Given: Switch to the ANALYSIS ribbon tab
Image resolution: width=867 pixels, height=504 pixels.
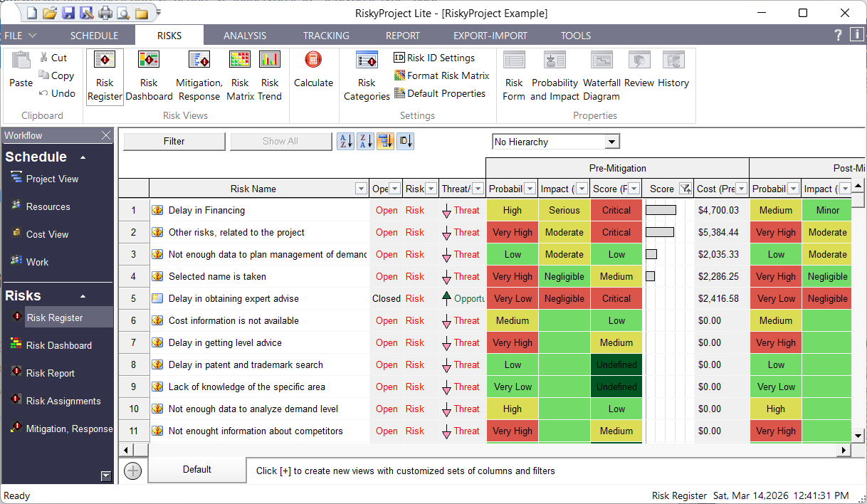Looking at the screenshot, I should pos(245,35).
